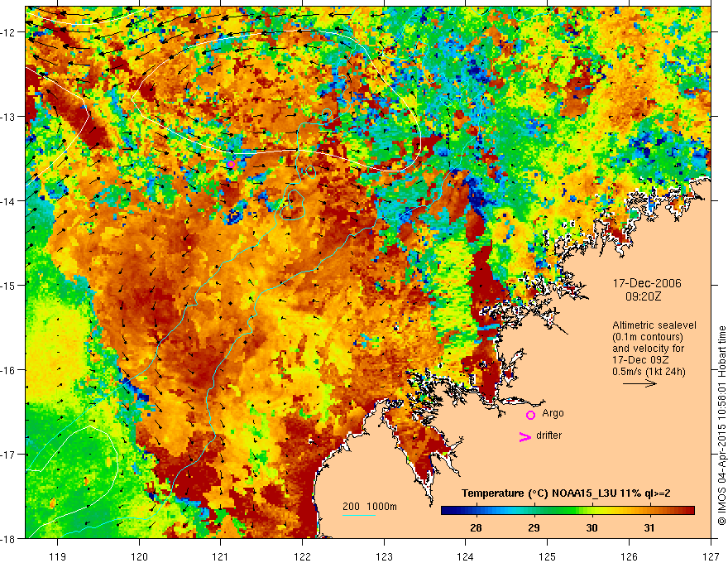Click the 126 longitude axis label
Screen dimensions: 728x563
[629, 556]
